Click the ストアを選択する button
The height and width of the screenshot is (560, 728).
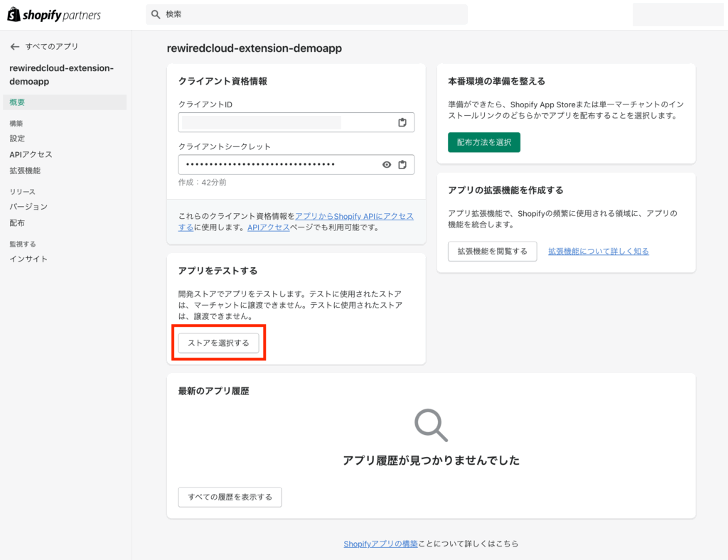click(218, 343)
